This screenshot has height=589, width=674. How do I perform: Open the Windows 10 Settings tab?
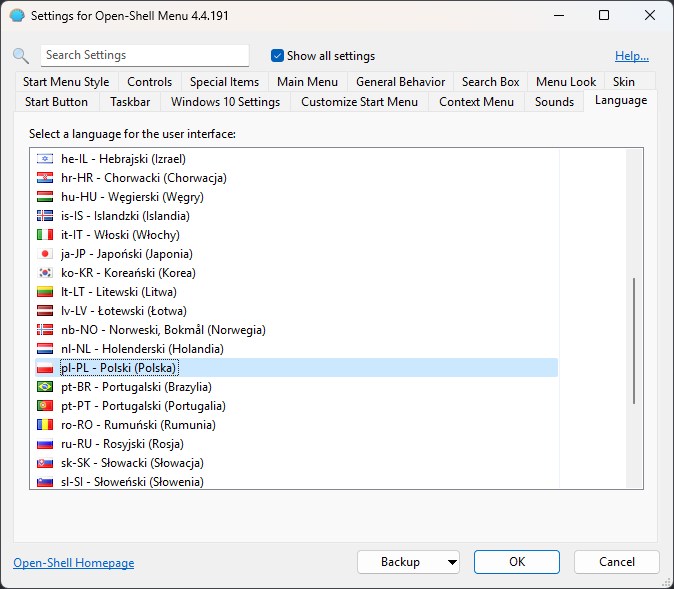pos(225,102)
